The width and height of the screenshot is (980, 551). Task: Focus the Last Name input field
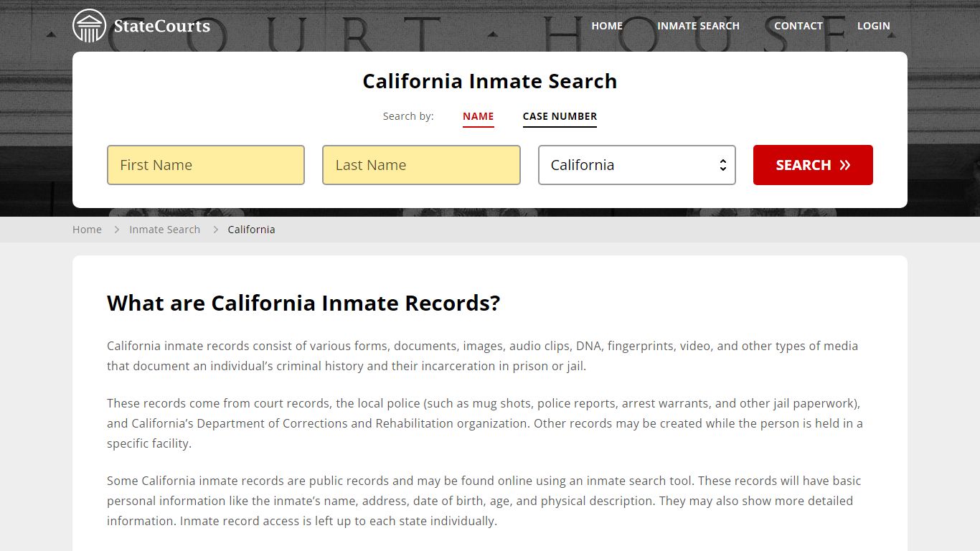click(x=421, y=165)
